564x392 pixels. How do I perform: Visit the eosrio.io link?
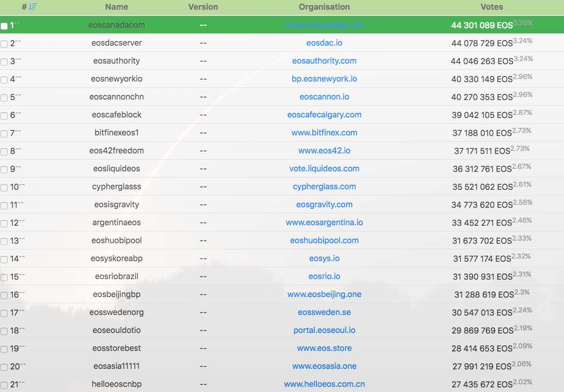coord(324,277)
